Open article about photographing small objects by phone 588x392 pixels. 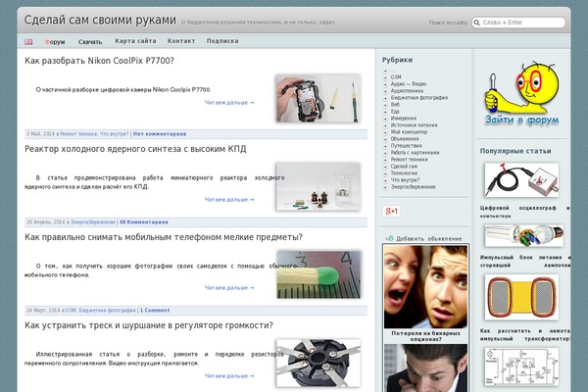point(164,237)
